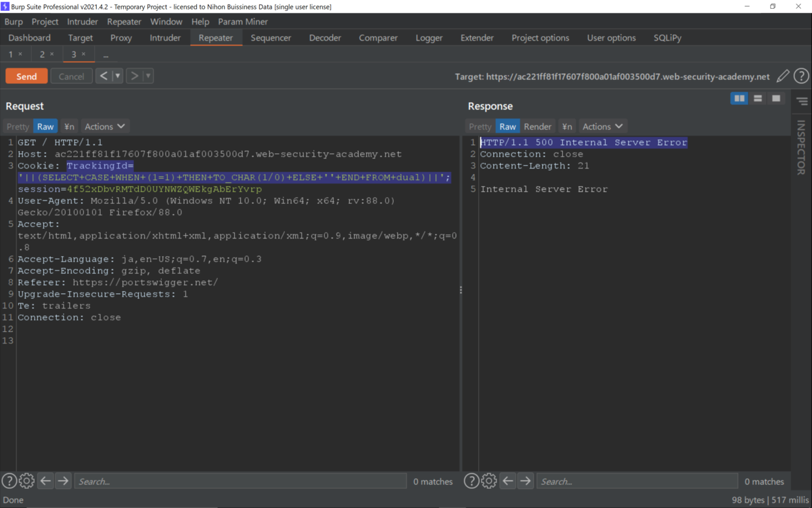This screenshot has width=812, height=508.
Task: Toggle Response non-printable characters ¥n
Action: (x=567, y=127)
